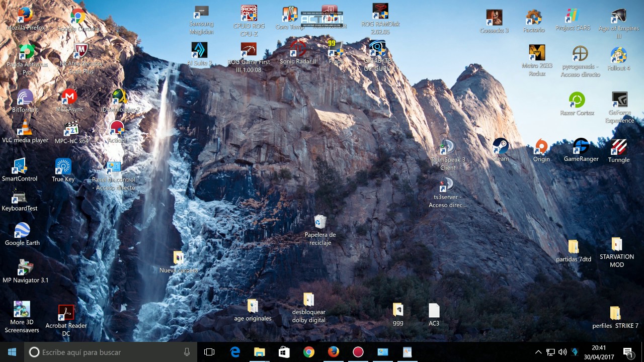Image resolution: width=644 pixels, height=362 pixels.
Task: Open McAfee Security Scan Plus
Action: tap(81, 59)
